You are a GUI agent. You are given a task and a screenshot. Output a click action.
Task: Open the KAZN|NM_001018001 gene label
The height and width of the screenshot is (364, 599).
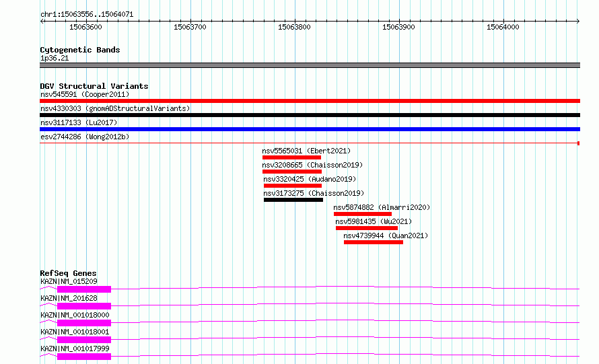[75, 332]
